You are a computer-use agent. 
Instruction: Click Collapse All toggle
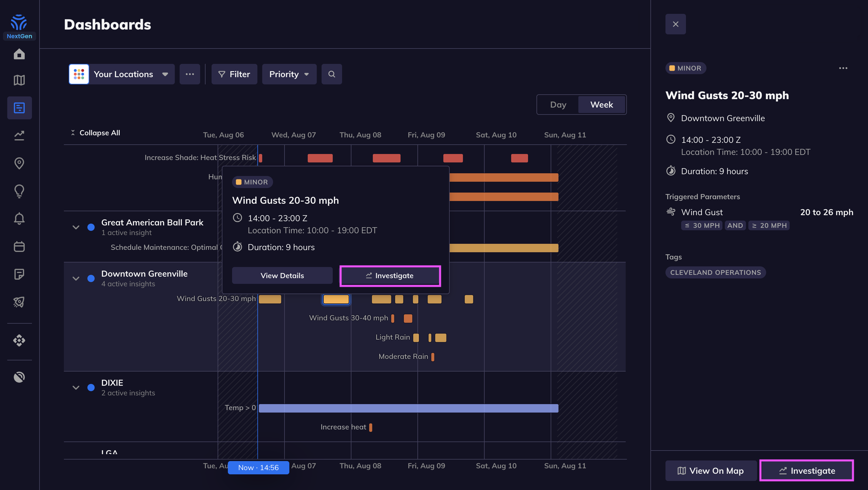coord(95,133)
